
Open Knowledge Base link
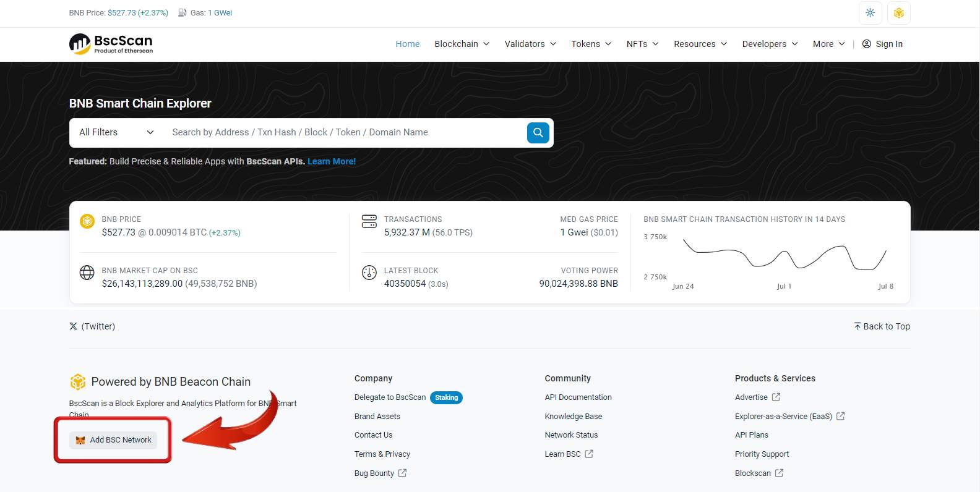coord(573,417)
